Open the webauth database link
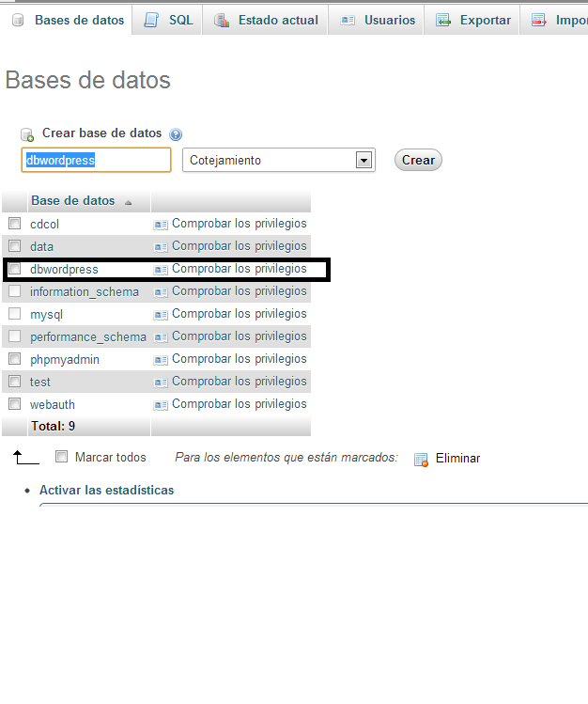This screenshot has width=588, height=704. pos(53,404)
